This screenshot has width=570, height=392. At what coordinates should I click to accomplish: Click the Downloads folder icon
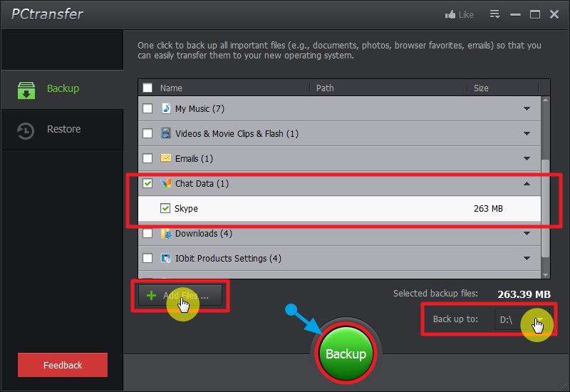click(x=166, y=233)
